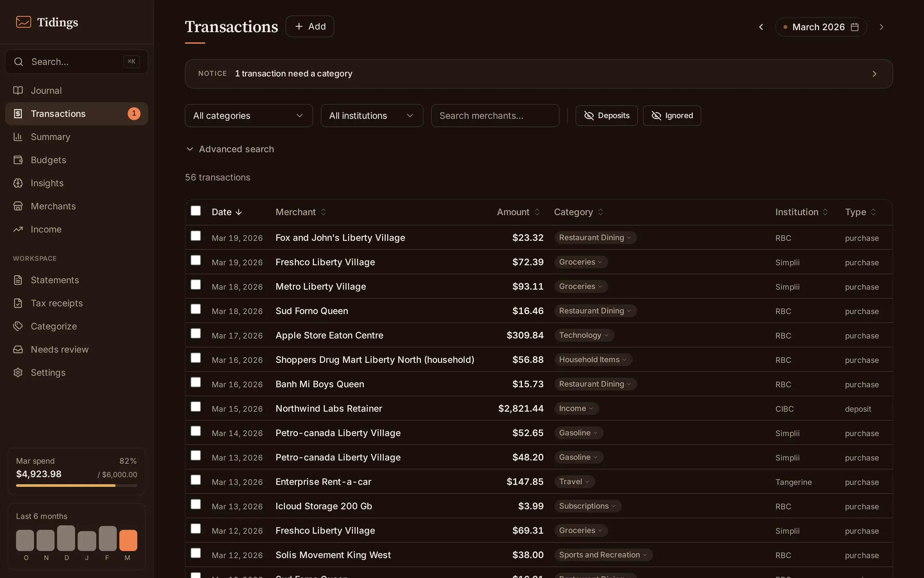Image resolution: width=924 pixels, height=578 pixels.
Task: Click the Date descending sort arrow
Action: pyautogui.click(x=239, y=212)
